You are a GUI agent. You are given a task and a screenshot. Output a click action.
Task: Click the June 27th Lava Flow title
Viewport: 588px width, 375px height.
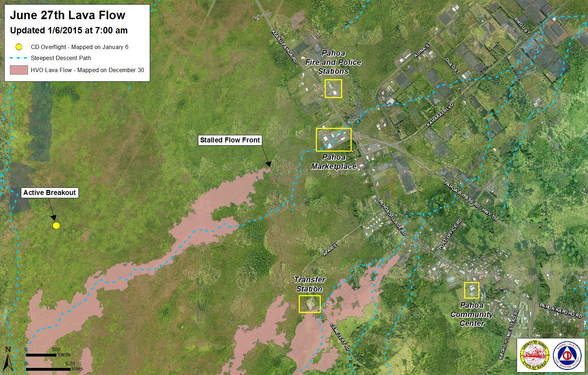tap(67, 15)
